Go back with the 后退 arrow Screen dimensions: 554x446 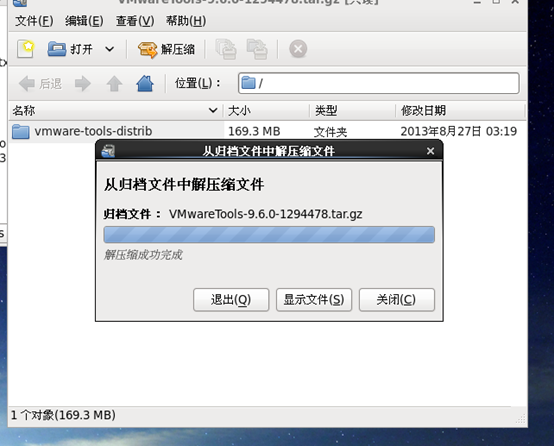pyautogui.click(x=40, y=84)
